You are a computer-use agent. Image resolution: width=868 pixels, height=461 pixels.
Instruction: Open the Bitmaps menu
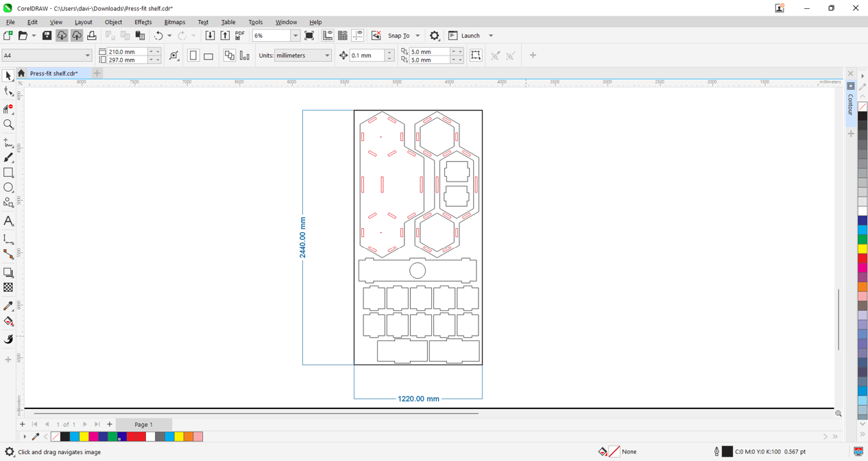point(175,21)
